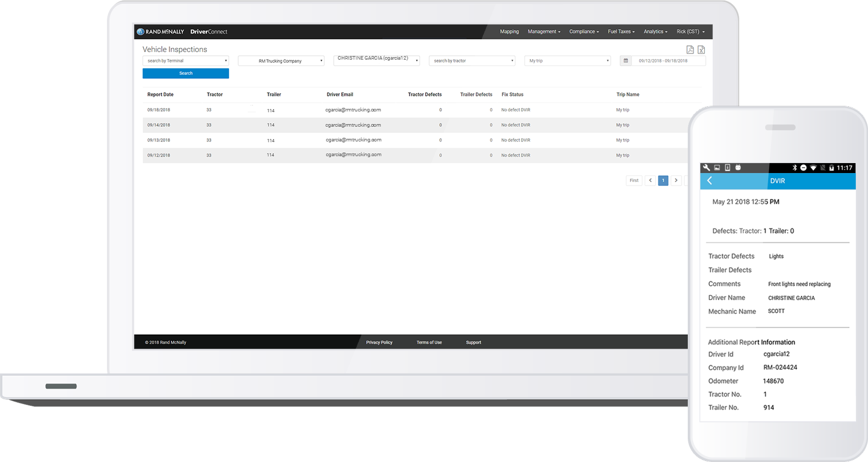Viewport: 868px width, 462px height.
Task: Open Terms of Use footer link
Action: tap(429, 343)
